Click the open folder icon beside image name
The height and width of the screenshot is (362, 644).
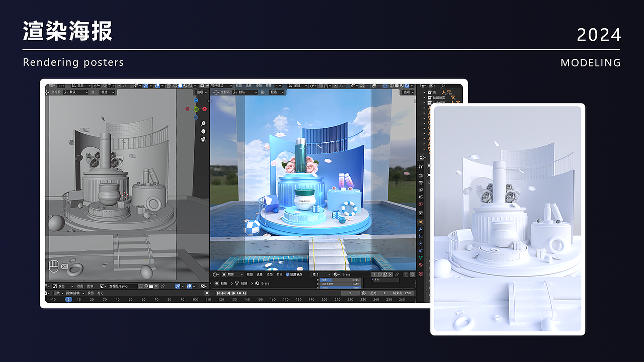pyautogui.click(x=151, y=286)
